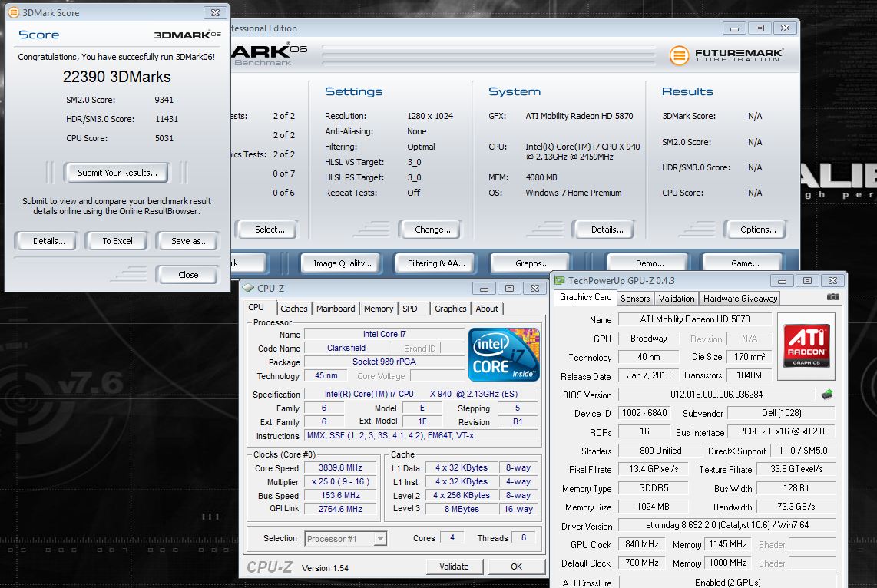The image size is (877, 588).
Task: Click the GPU-Z camera screenshot icon
Action: (832, 297)
